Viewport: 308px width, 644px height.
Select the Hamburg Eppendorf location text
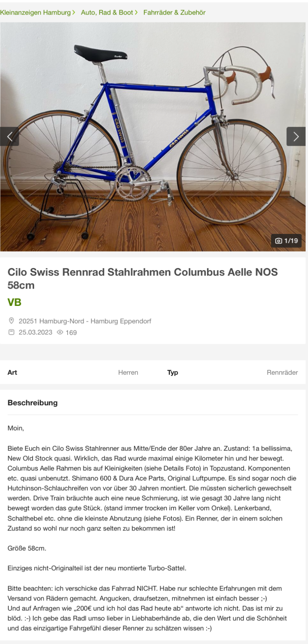85,321
